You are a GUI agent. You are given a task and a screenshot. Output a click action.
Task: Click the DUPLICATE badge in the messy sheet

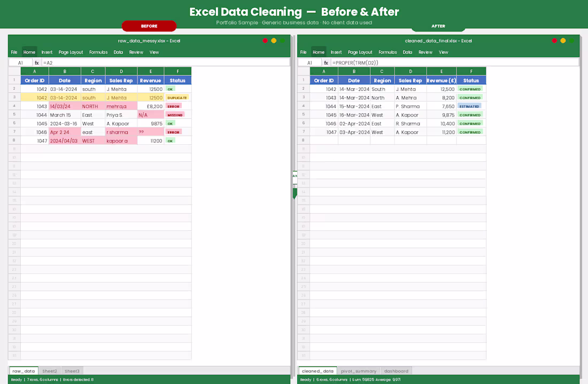click(176, 97)
